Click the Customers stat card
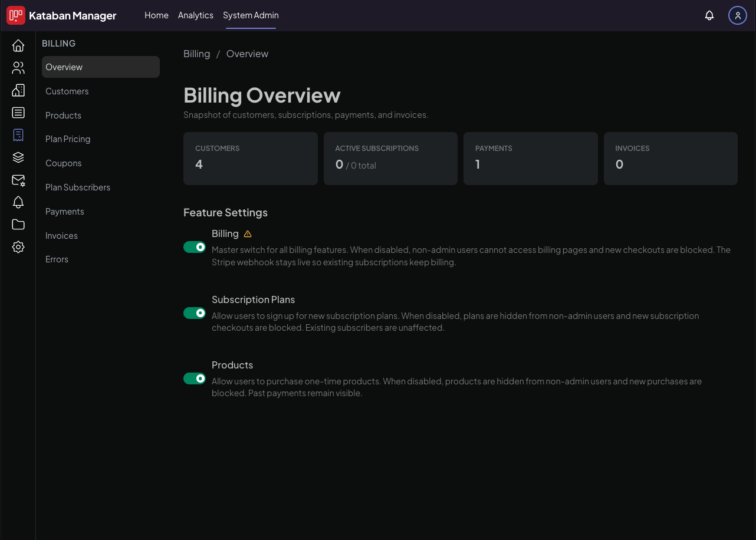 [x=251, y=159]
